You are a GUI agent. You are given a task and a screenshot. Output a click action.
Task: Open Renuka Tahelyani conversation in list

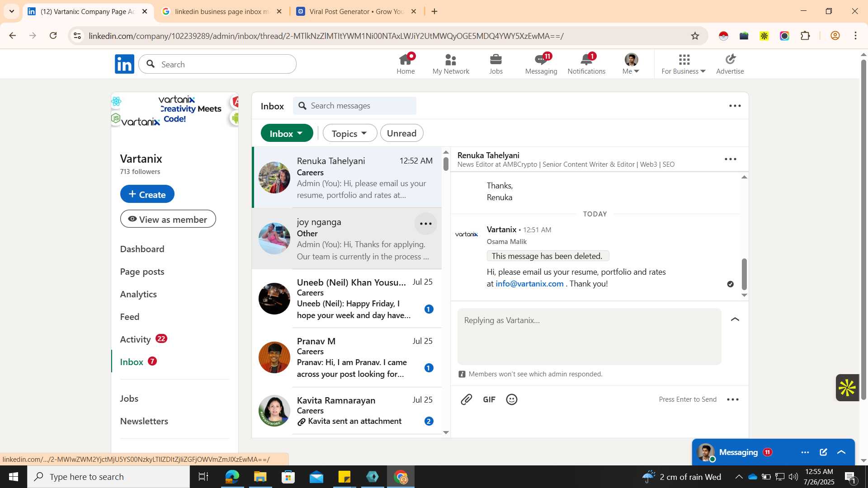tap(347, 177)
